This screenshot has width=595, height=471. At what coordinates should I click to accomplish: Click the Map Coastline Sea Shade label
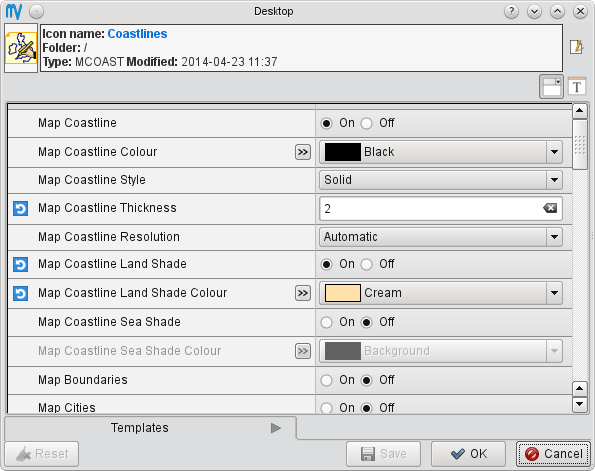tap(109, 322)
